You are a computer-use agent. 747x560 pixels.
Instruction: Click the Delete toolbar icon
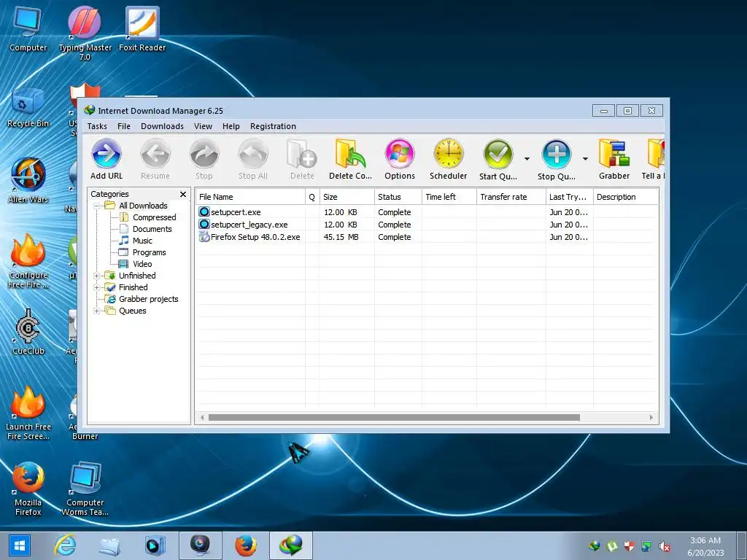click(302, 160)
